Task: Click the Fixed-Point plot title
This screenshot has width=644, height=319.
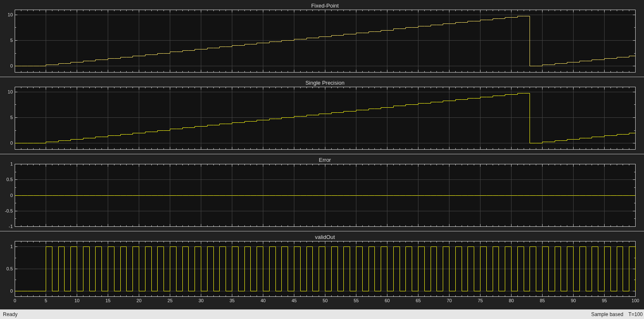Action: 325,6
